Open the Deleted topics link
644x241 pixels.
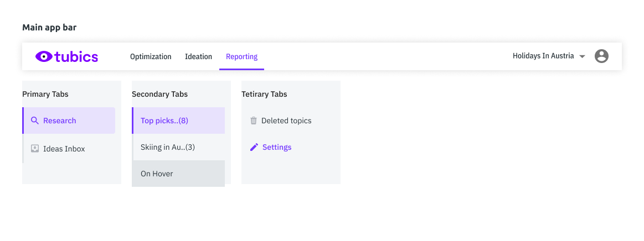(286, 120)
